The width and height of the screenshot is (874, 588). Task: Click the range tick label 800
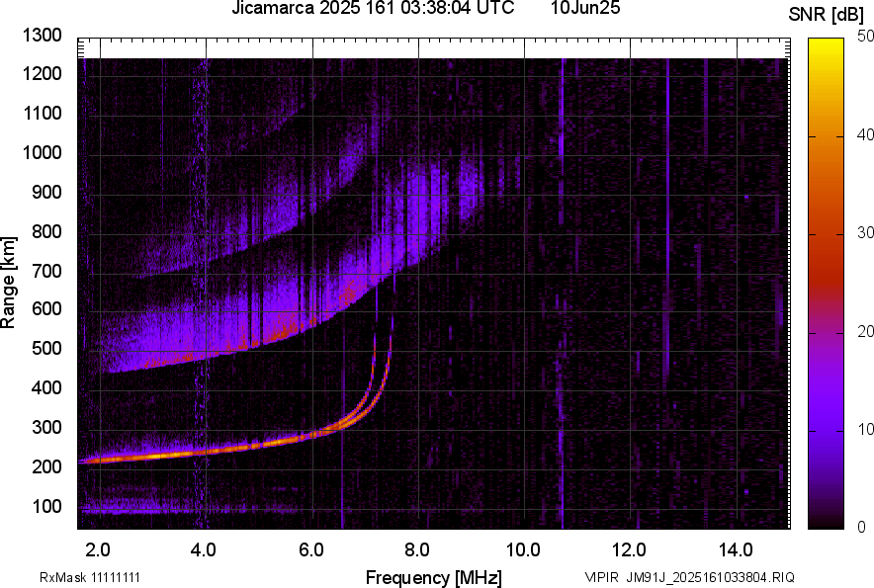[x=46, y=231]
